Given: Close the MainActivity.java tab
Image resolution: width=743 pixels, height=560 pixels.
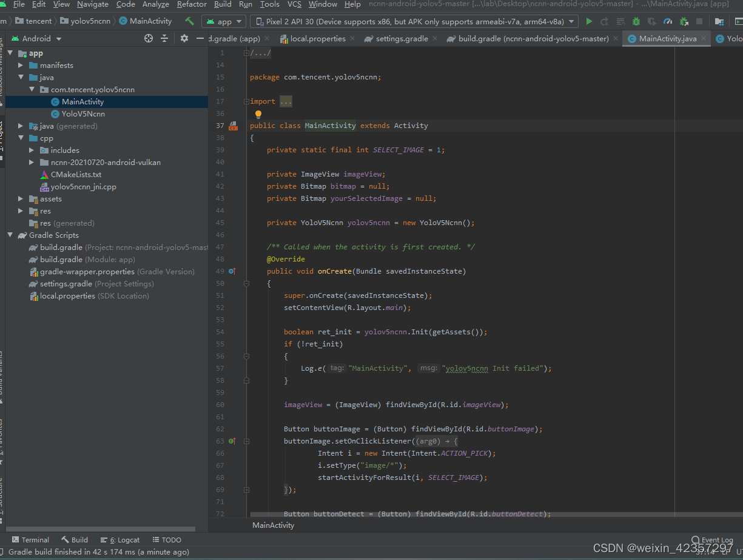Looking at the screenshot, I should pyautogui.click(x=704, y=39).
